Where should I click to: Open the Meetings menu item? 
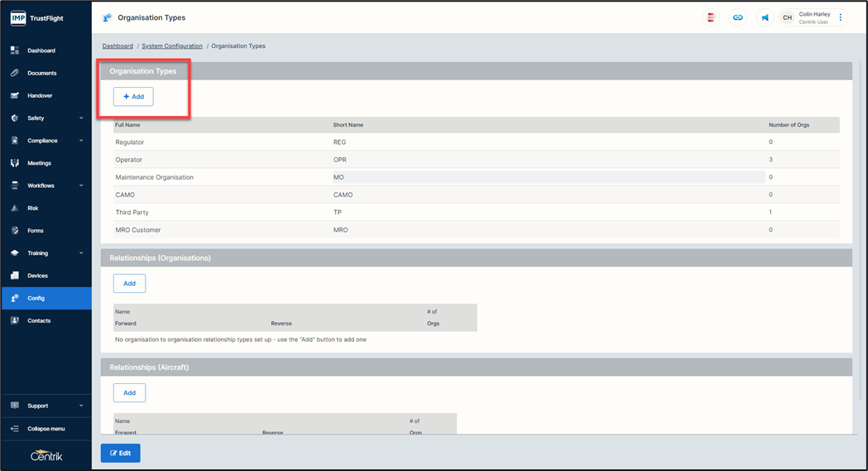[39, 163]
